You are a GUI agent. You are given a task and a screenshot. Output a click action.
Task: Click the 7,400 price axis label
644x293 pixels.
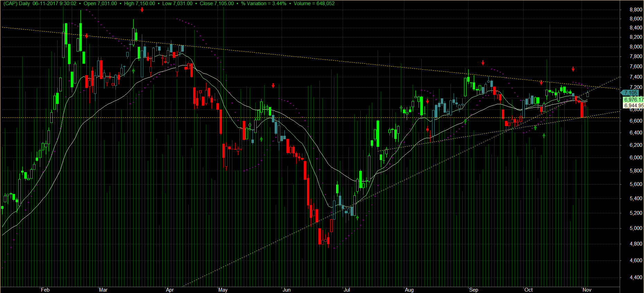[636, 77]
